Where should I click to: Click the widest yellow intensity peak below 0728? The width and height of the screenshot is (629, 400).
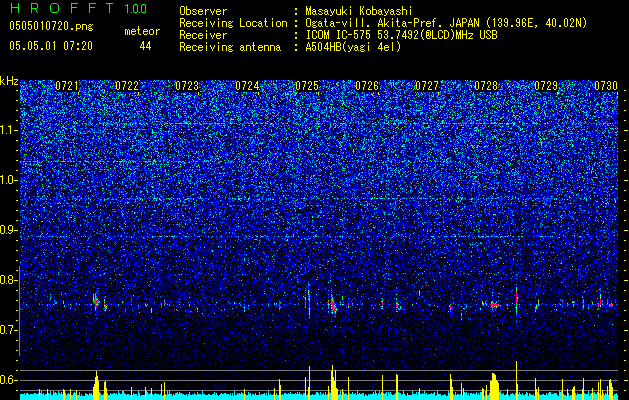click(494, 386)
